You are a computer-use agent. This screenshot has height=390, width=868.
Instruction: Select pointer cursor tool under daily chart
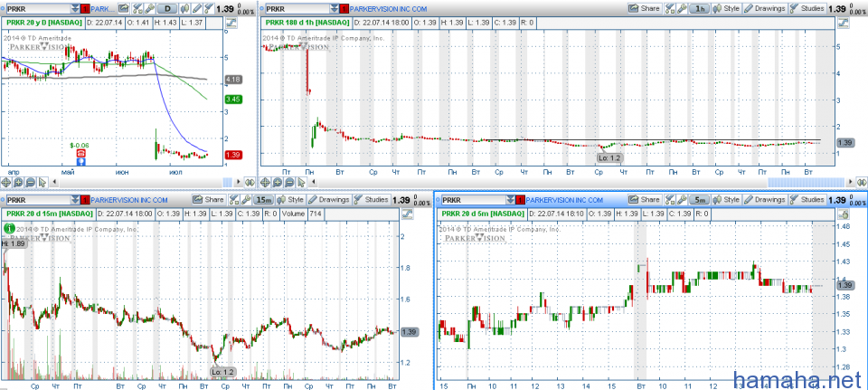[x=42, y=181]
